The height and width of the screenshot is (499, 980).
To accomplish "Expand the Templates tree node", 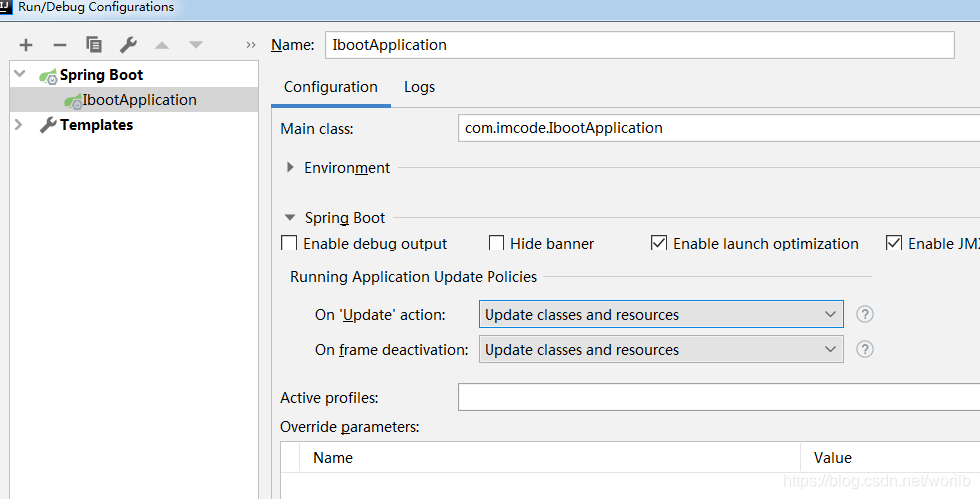I will pyautogui.click(x=19, y=125).
